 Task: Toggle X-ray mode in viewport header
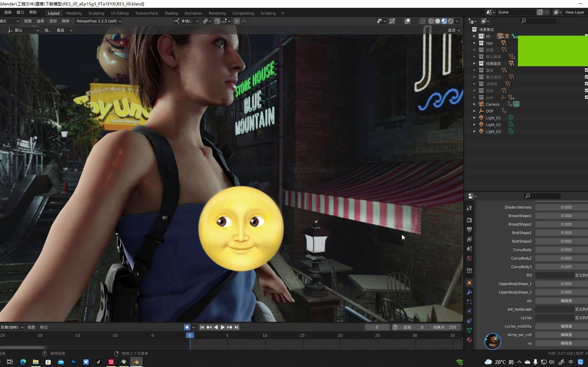(x=422, y=21)
